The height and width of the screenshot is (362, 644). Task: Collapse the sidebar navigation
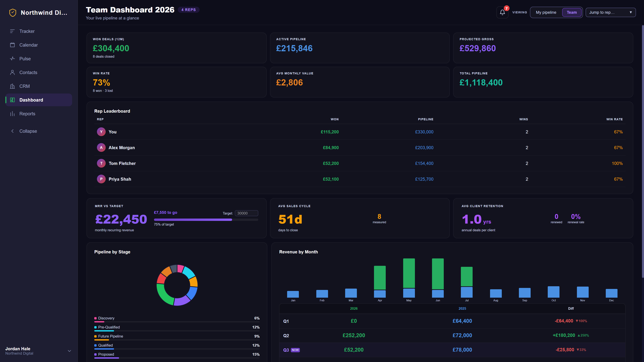[39, 131]
